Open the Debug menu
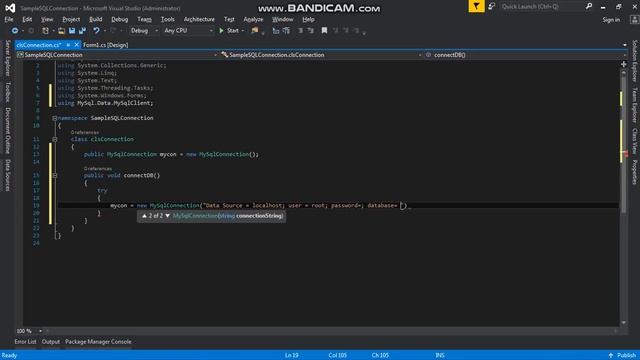This screenshot has height=360, width=640. coord(120,19)
